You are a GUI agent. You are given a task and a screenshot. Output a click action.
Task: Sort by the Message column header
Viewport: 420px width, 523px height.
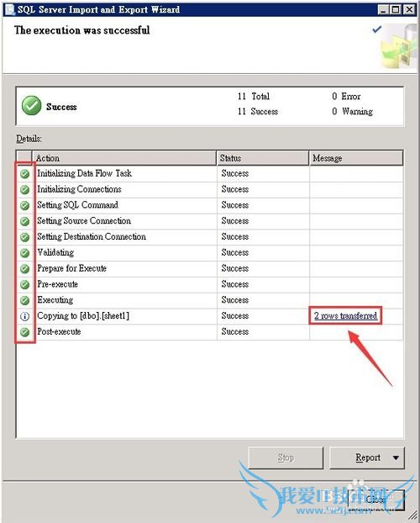[356, 158]
